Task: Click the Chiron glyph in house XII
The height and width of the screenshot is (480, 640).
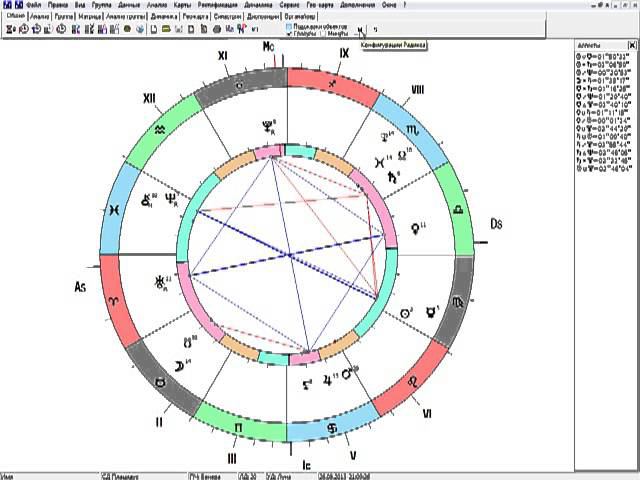Action: coord(147,200)
